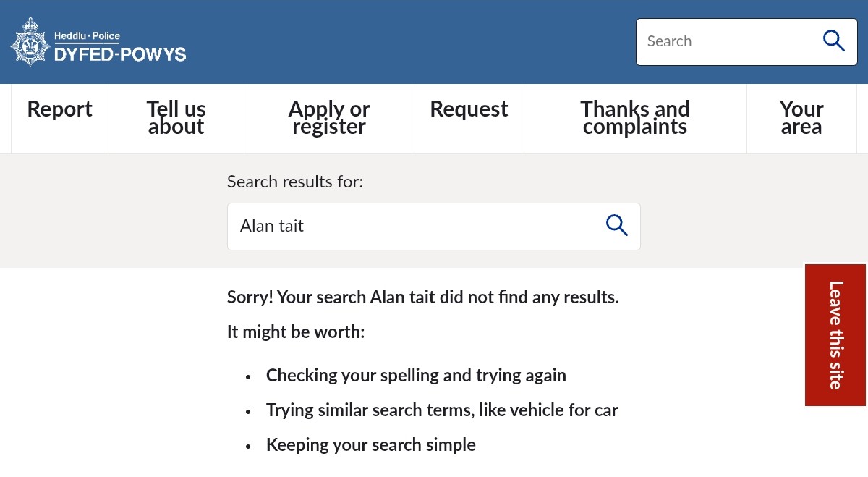868x477 pixels.
Task: Click the "Keeping your search simple" tip
Action: pos(370,445)
